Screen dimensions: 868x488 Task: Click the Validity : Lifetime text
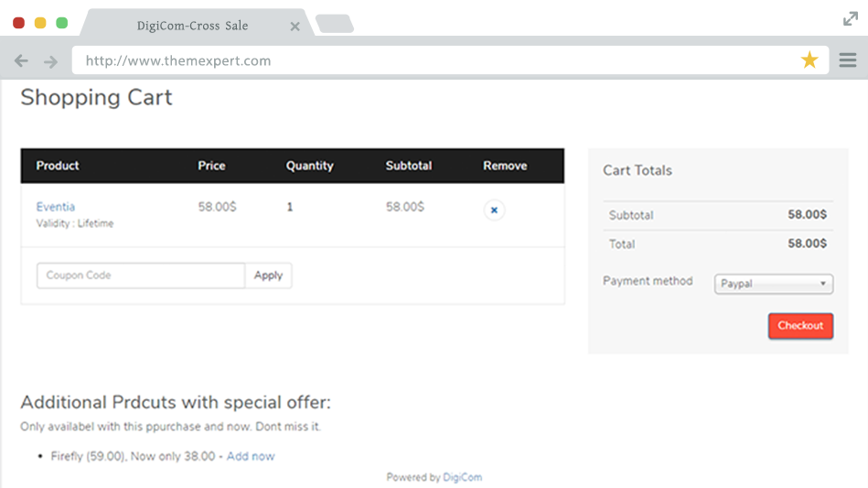coord(75,223)
